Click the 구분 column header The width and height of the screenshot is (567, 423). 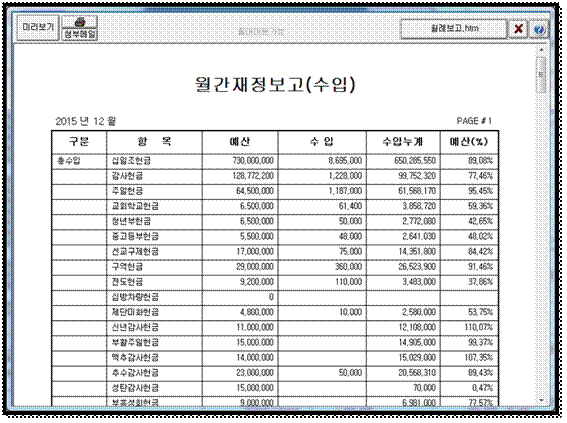pos(79,142)
